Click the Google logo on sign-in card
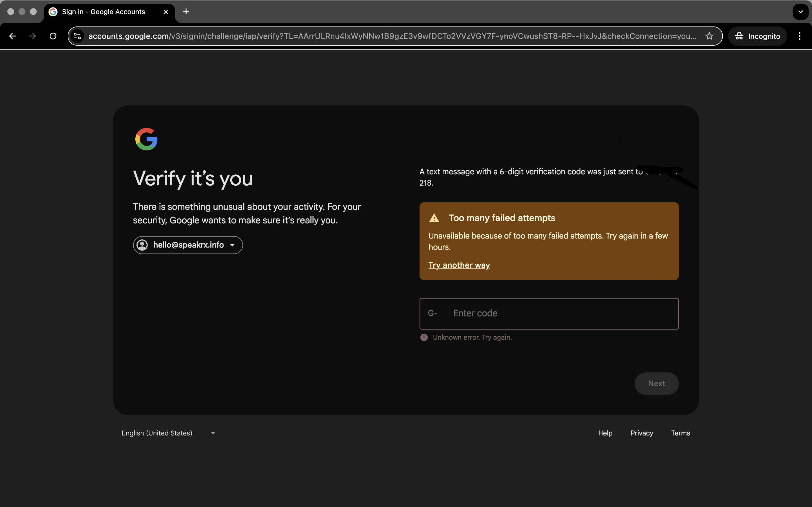 pos(146,139)
